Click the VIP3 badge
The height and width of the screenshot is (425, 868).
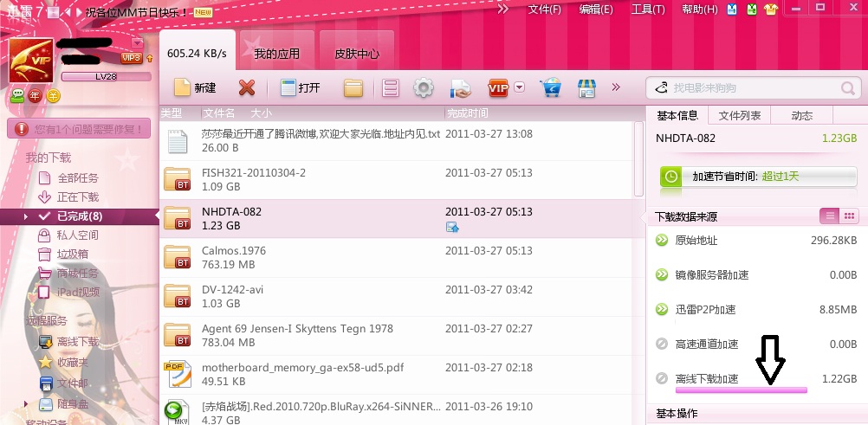pos(131,58)
